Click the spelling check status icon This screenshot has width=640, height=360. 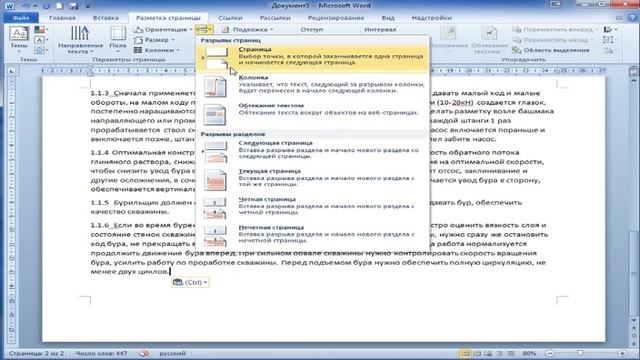144,353
